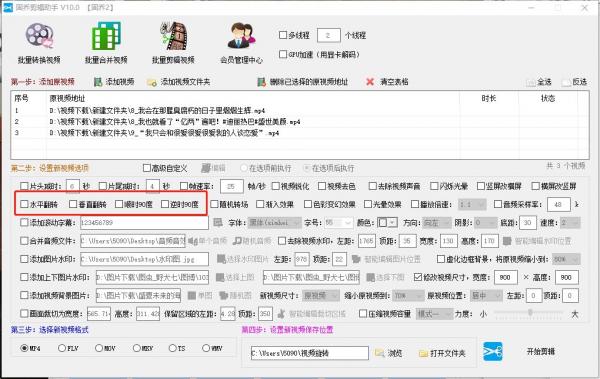Click the 帧速率 frame rate field
The width and height of the screenshot is (600, 379).
coord(232,186)
